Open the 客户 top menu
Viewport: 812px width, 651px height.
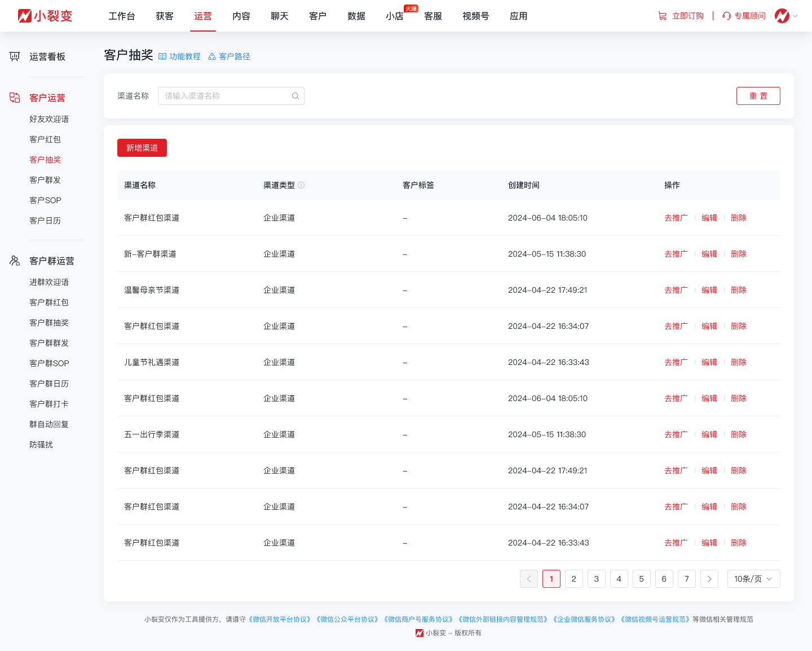(318, 16)
